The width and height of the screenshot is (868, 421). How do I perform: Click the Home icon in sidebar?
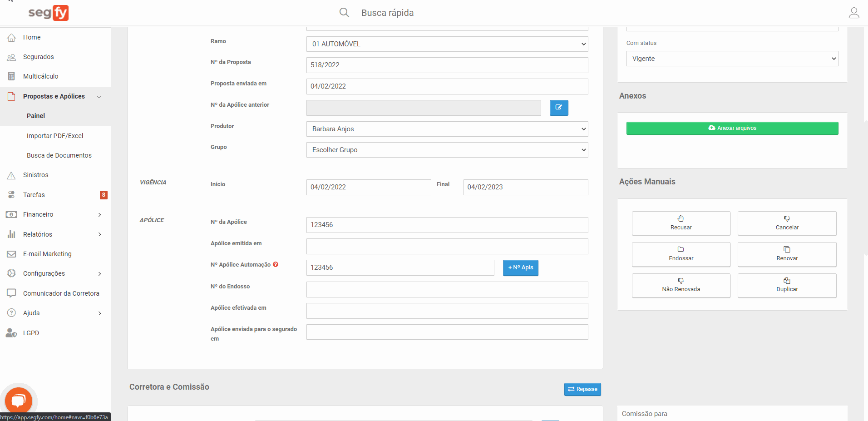pos(11,37)
